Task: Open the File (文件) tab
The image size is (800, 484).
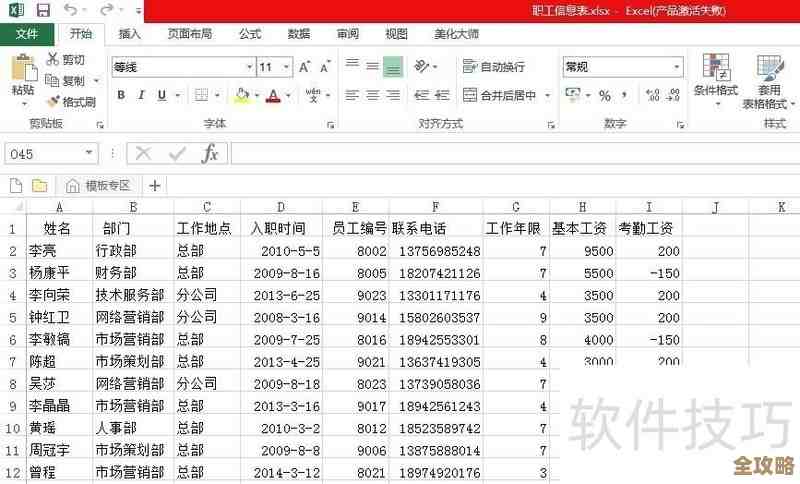Action: (27, 34)
